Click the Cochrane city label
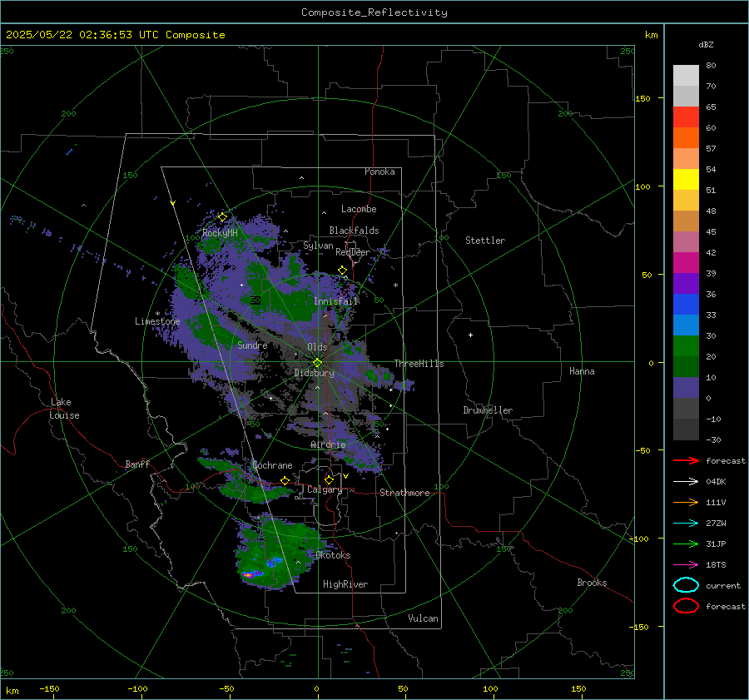This screenshot has width=749, height=700. tap(272, 465)
